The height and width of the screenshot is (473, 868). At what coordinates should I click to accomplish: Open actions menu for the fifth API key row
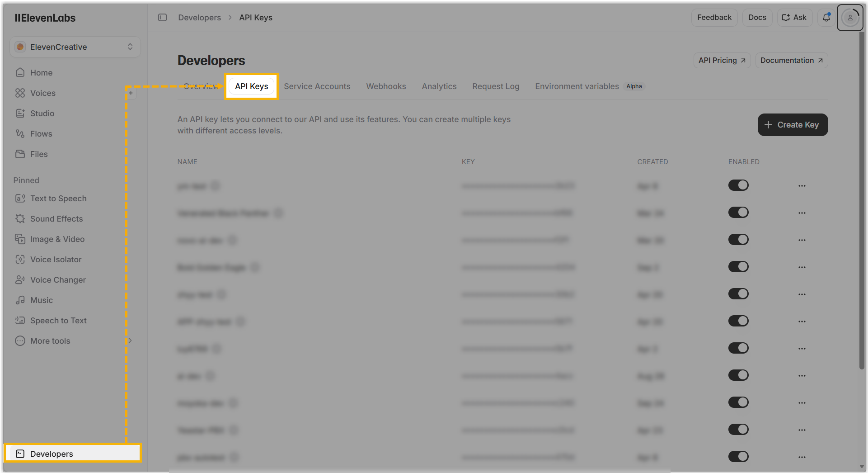pos(802,294)
